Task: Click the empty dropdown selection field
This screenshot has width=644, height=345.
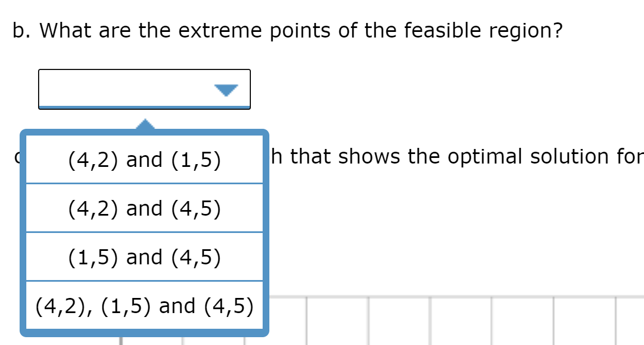Action: (x=112, y=88)
